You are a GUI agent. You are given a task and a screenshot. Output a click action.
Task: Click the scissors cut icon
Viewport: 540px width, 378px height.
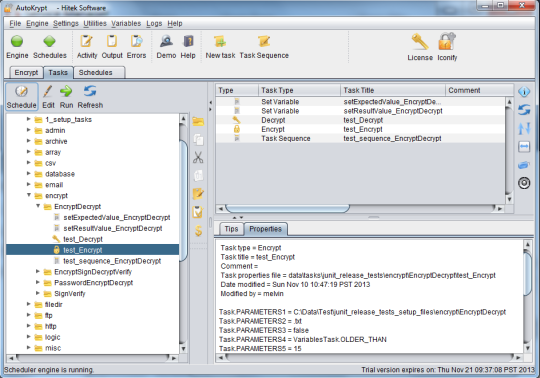[x=198, y=157]
